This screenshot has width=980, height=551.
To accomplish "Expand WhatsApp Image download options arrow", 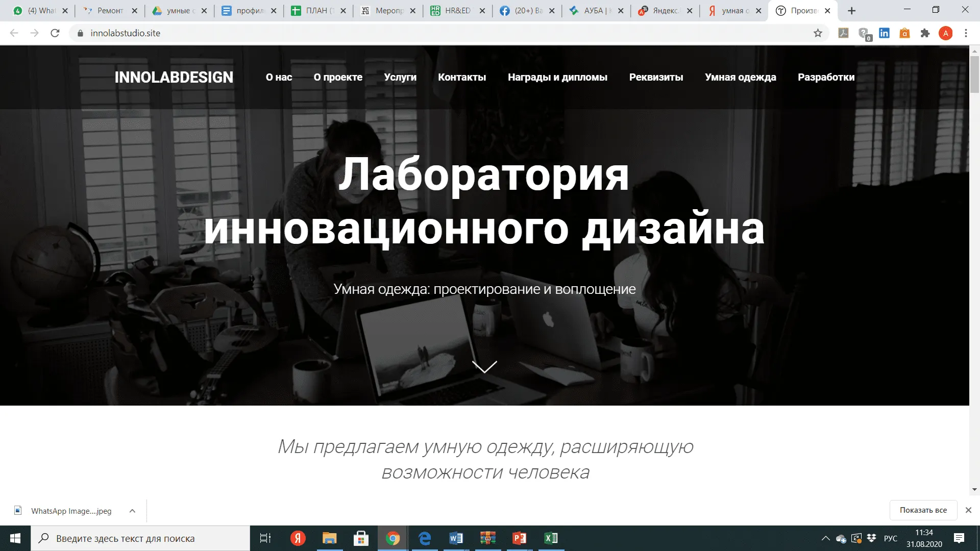I will [x=132, y=511].
